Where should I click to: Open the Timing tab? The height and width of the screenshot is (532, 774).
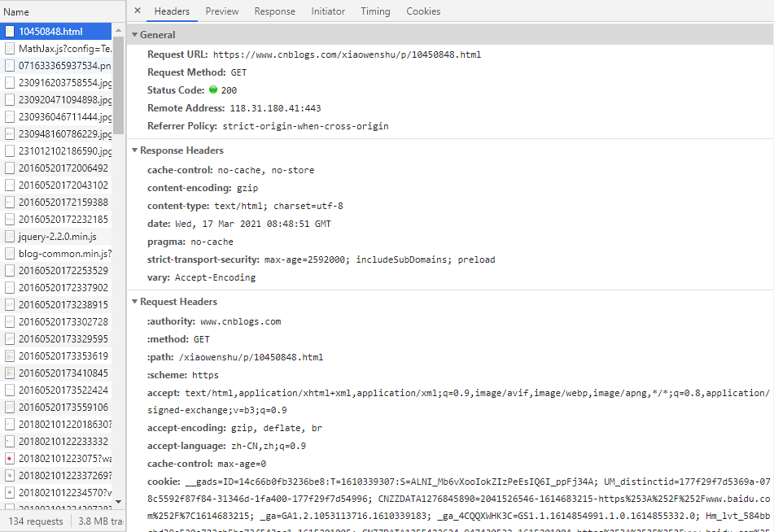point(375,11)
